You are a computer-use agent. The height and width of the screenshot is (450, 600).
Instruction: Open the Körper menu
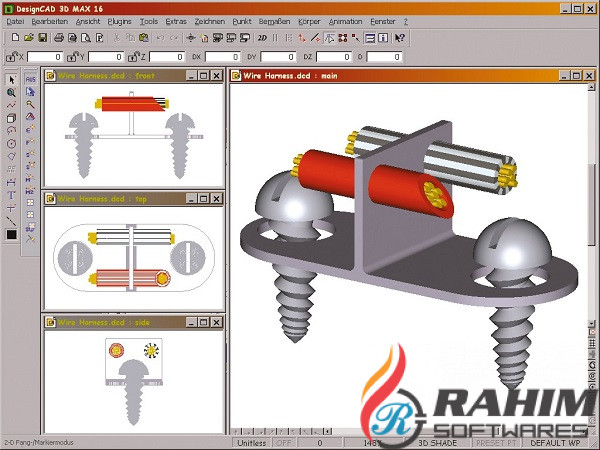coord(309,21)
